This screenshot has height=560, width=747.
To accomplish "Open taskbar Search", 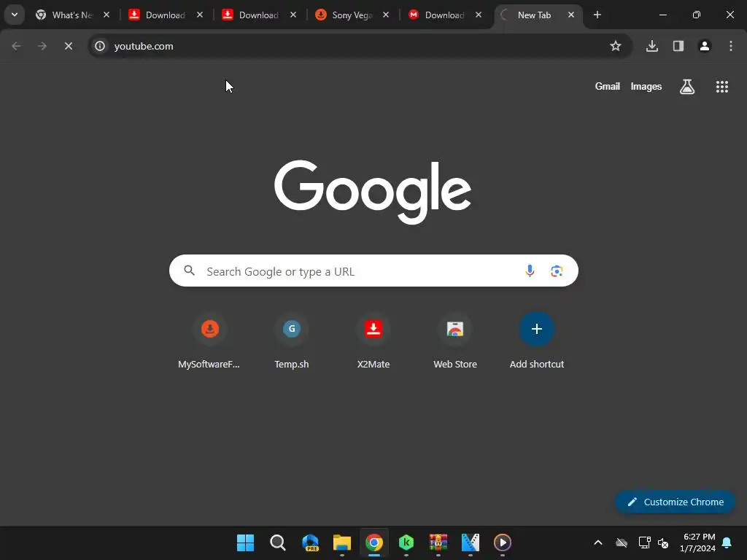I will click(x=278, y=542).
